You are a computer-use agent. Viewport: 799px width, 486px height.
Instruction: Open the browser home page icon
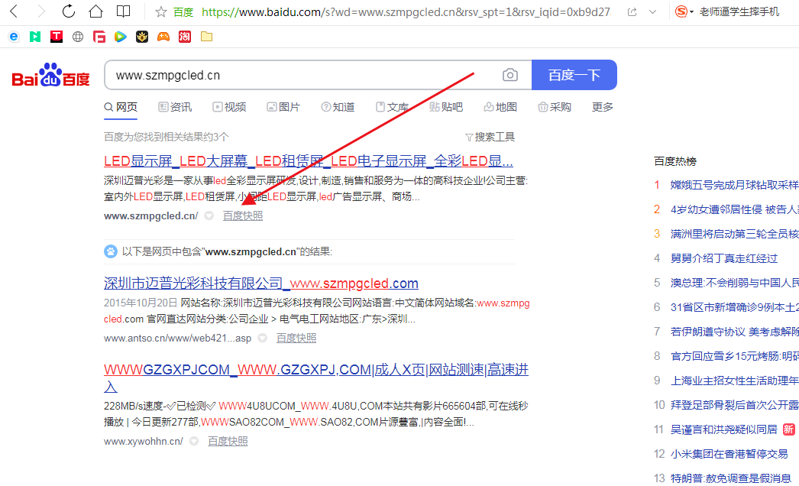96,11
